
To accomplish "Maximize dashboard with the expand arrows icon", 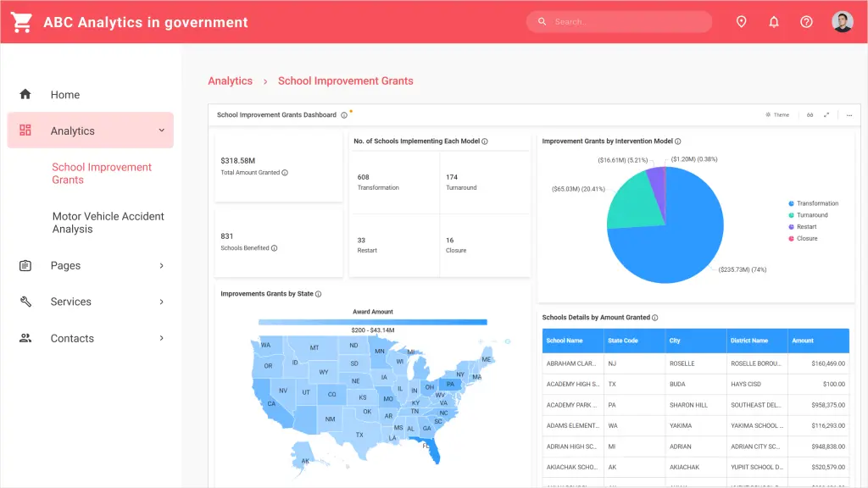I will (826, 115).
